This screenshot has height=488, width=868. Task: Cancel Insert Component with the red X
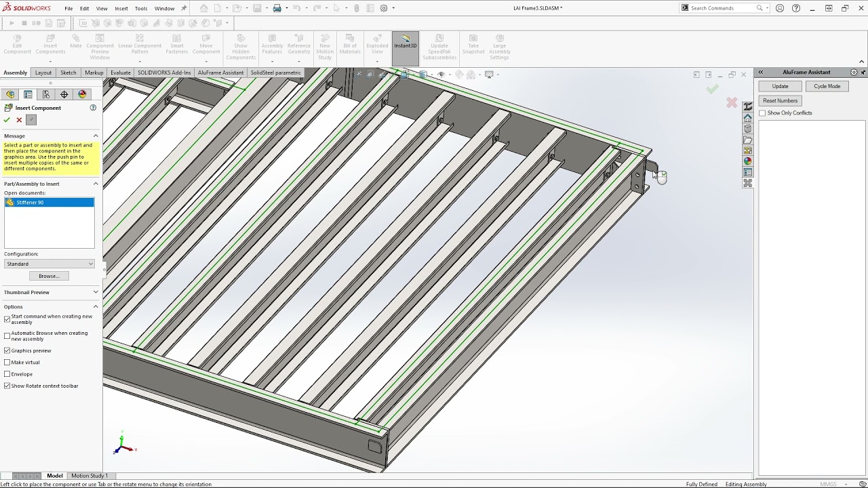click(x=19, y=120)
